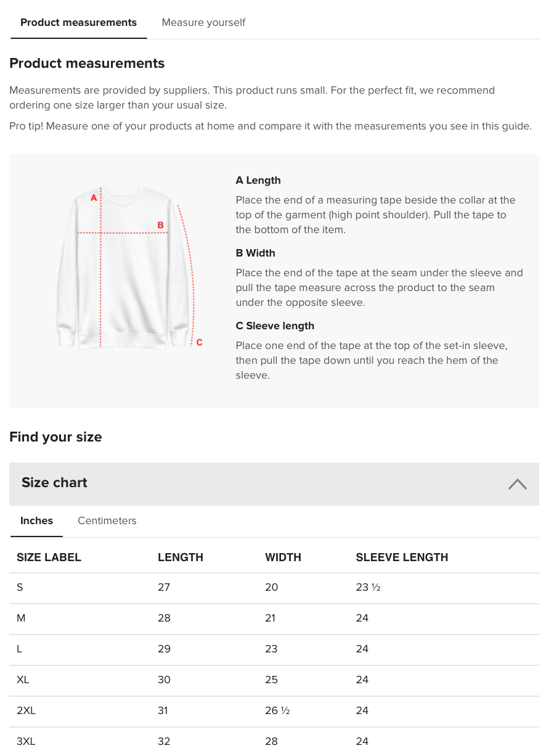Viewport: 546px width, 756px height.
Task: Select the XL size row label
Action: point(23,680)
